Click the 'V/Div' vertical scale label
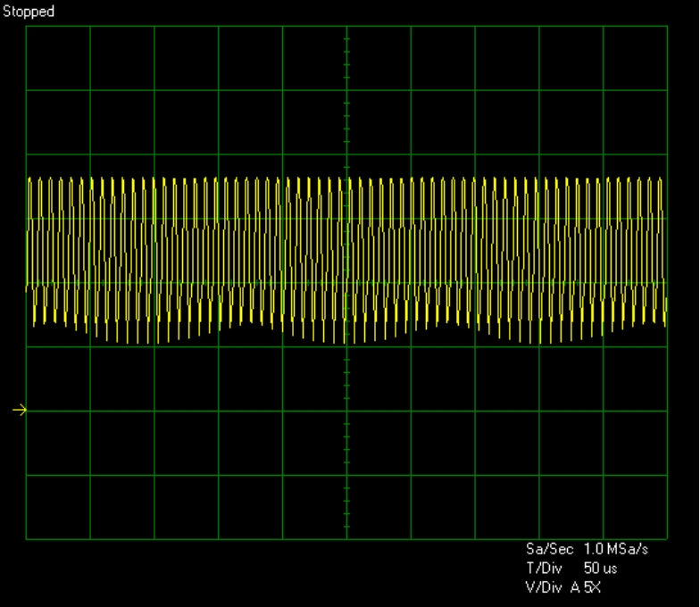 (x=544, y=587)
